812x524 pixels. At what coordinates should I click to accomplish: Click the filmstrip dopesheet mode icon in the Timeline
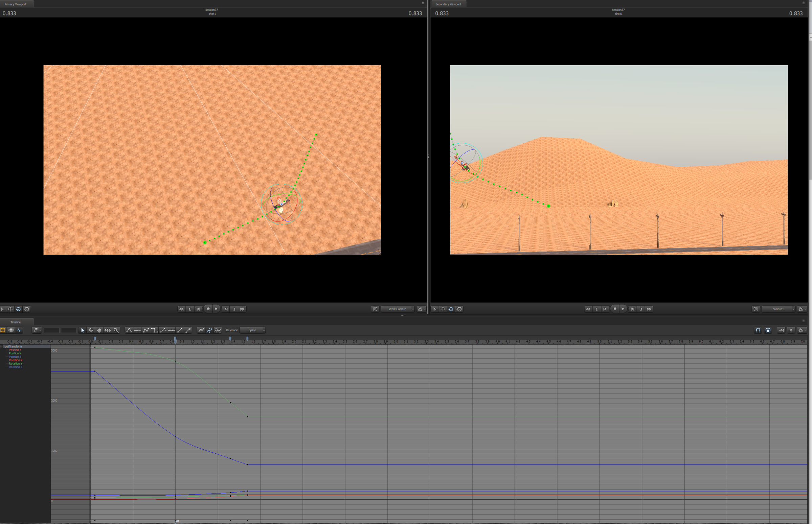tap(3, 330)
